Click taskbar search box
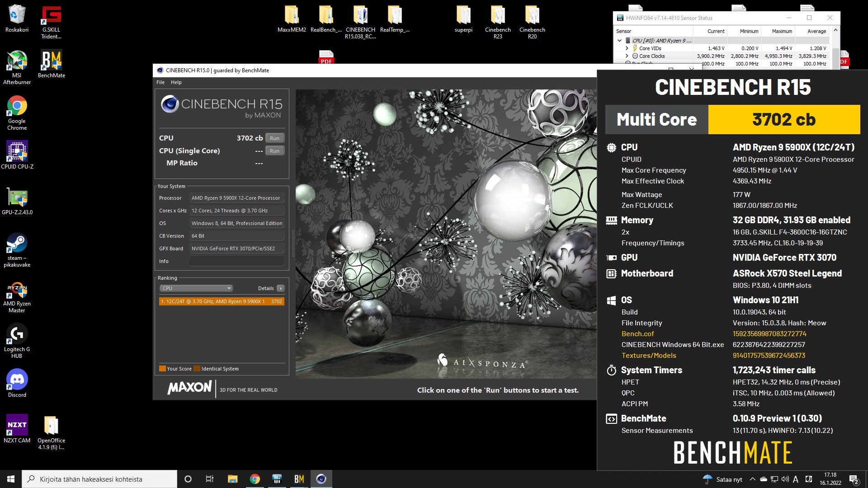The image size is (868, 488). point(99,479)
